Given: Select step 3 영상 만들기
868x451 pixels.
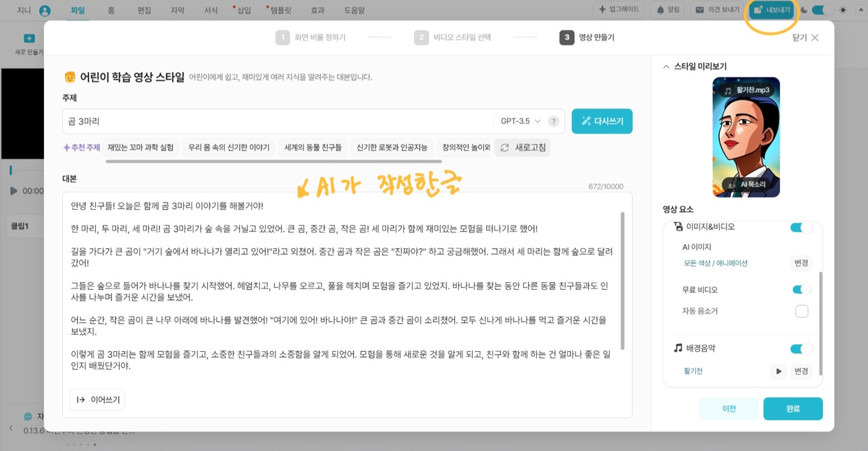Looking at the screenshot, I should pyautogui.click(x=587, y=38).
